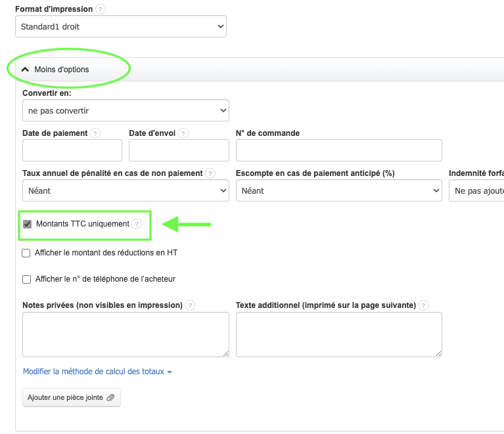Click help icon next to Date de paiement

[95, 133]
